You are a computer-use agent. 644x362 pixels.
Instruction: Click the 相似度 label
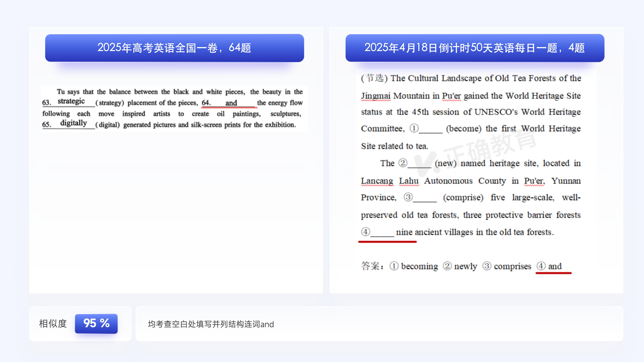tap(53, 324)
